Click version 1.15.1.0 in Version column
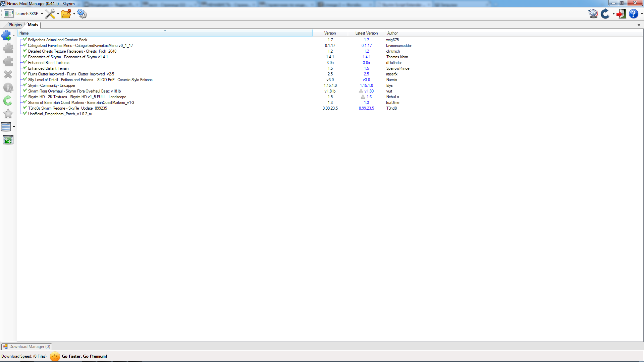 pos(330,85)
